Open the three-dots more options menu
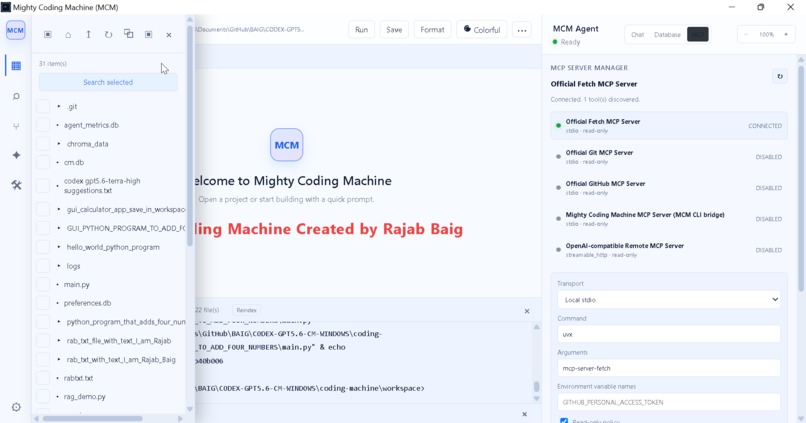The image size is (806, 423). [522, 30]
